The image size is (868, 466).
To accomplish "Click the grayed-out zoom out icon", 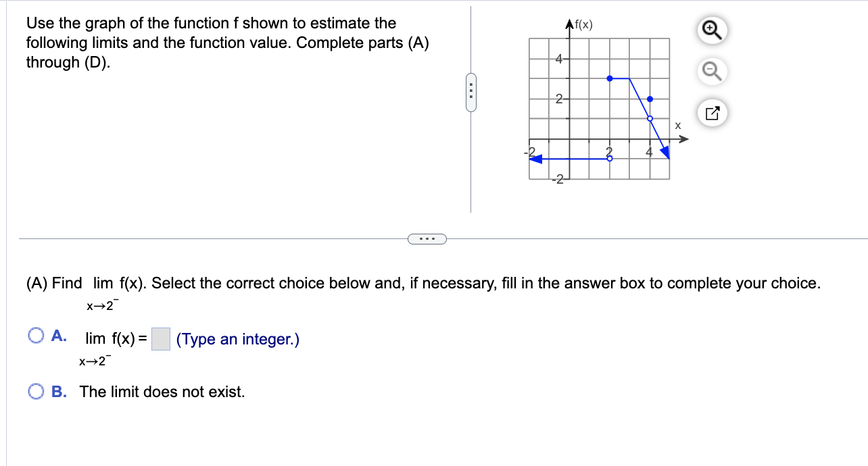I will [x=711, y=71].
